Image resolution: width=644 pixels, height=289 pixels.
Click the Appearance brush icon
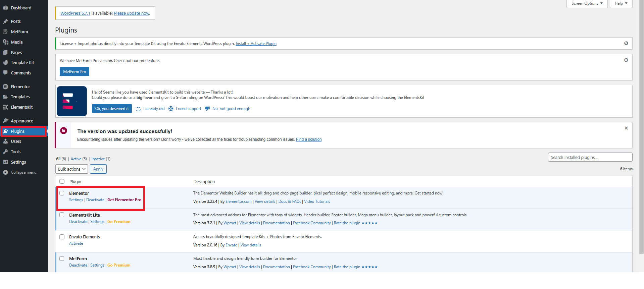tap(5, 121)
